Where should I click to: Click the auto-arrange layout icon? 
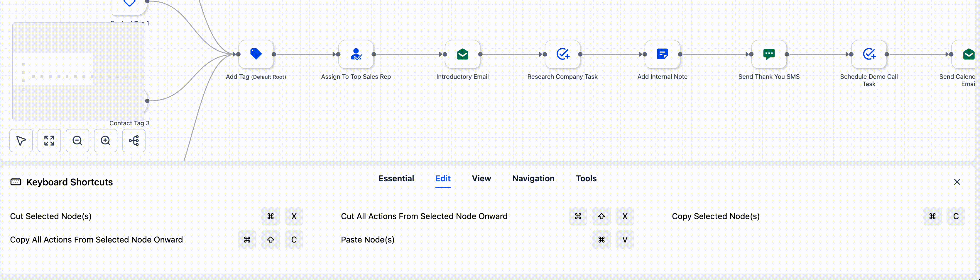click(x=134, y=141)
